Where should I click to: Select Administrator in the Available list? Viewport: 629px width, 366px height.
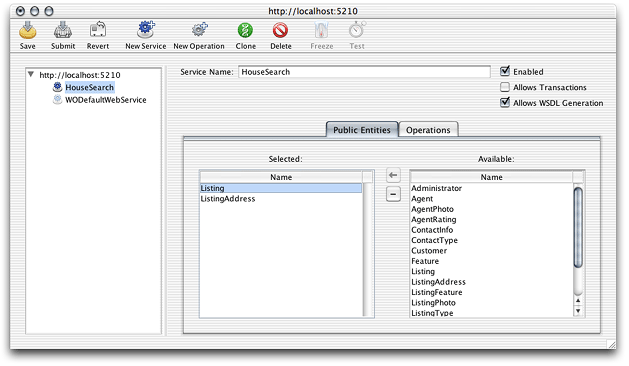492,188
